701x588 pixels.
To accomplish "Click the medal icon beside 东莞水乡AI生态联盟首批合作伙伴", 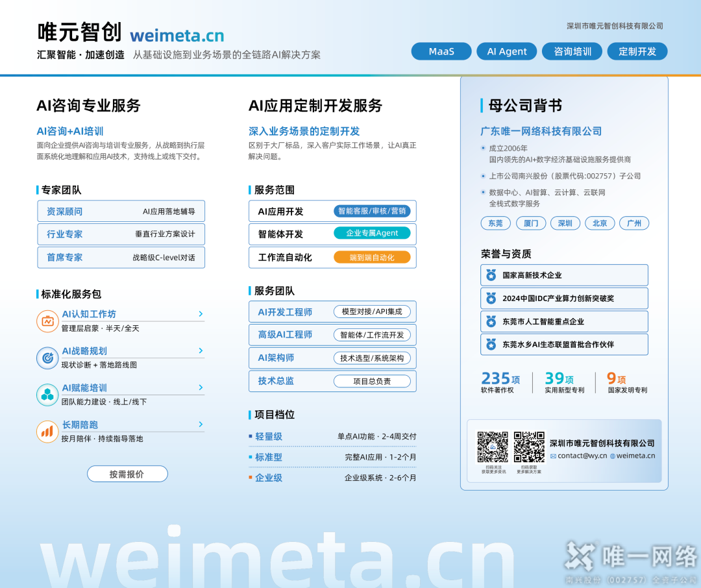I will [491, 345].
